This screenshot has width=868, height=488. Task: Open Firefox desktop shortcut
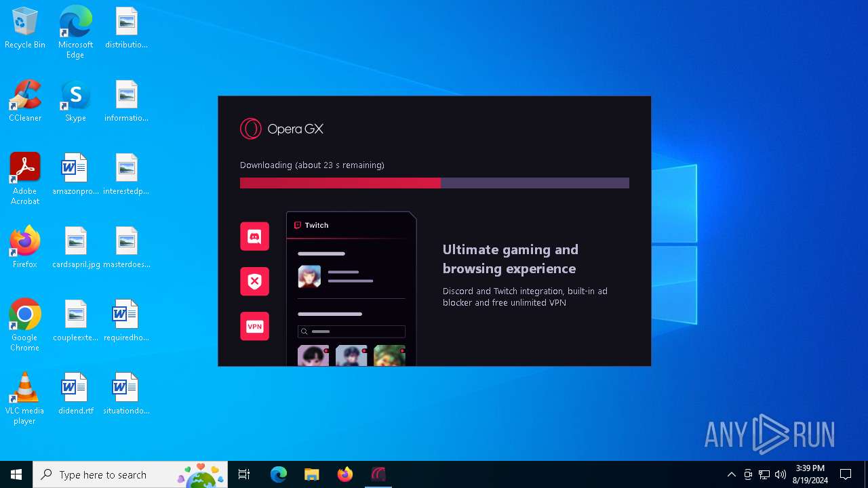tap(25, 248)
